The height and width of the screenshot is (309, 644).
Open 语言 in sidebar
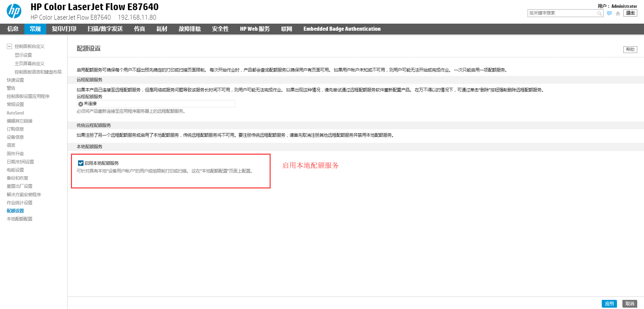click(11, 145)
